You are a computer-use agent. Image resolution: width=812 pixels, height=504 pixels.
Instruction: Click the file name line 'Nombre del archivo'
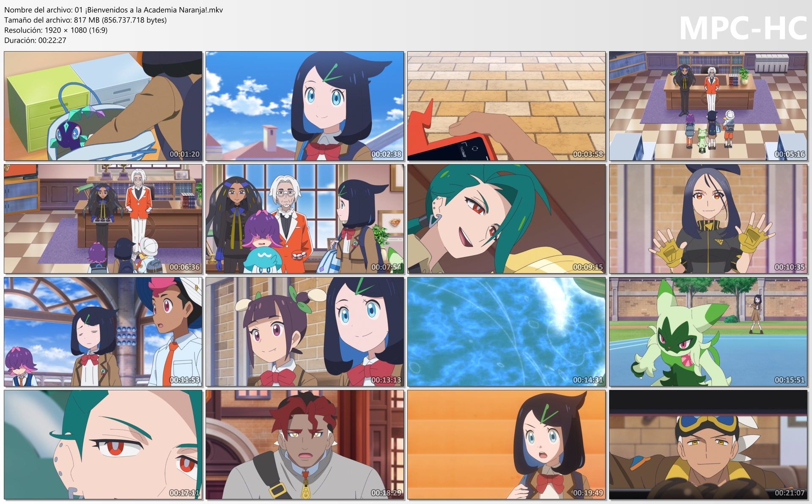pos(113,10)
